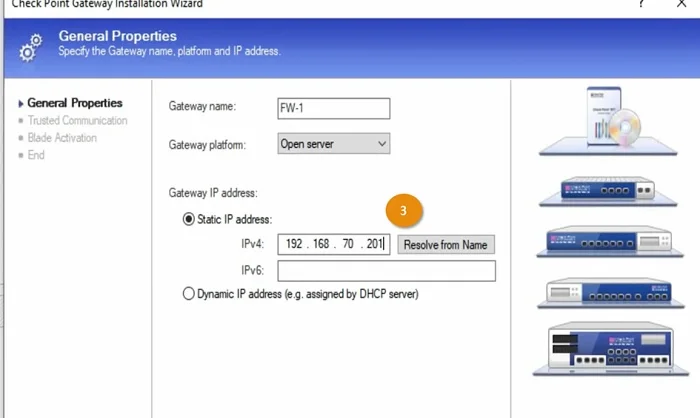Click the empty IPv6 input field
Viewport: 700px width, 418px height.
[x=386, y=271]
